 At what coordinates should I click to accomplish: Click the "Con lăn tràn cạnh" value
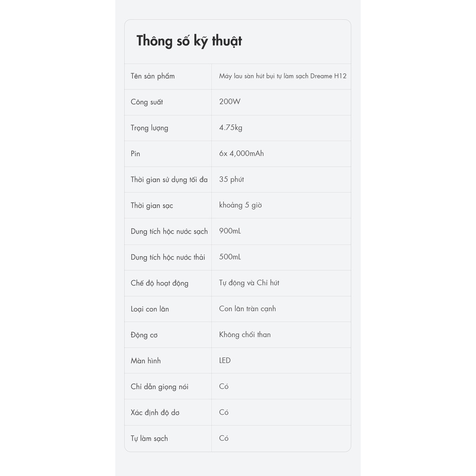(247, 309)
